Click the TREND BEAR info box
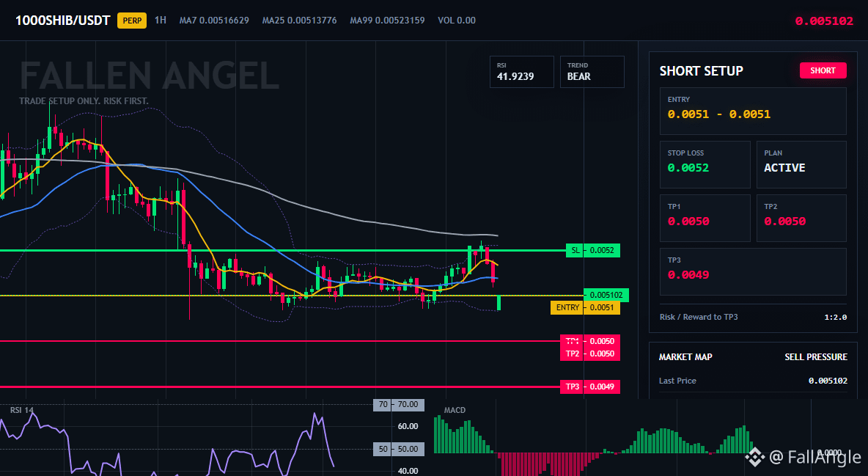Screen dimensions: 868x476 tap(592, 71)
